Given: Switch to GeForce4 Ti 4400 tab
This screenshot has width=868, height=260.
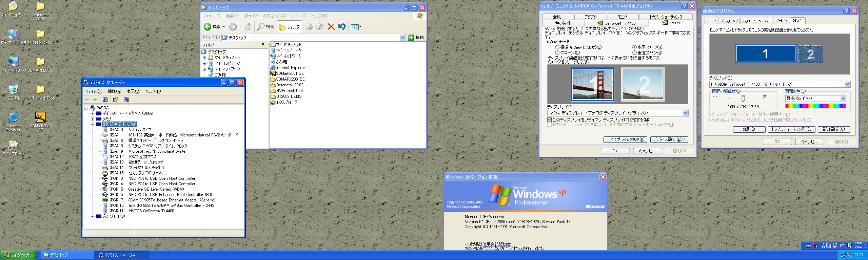Looking at the screenshot, I should tap(616, 23).
